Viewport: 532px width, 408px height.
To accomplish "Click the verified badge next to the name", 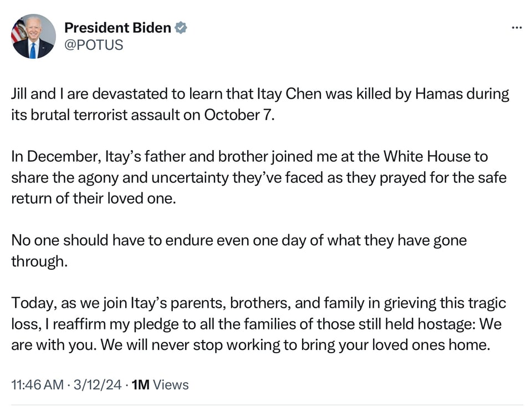I will tap(181, 28).
